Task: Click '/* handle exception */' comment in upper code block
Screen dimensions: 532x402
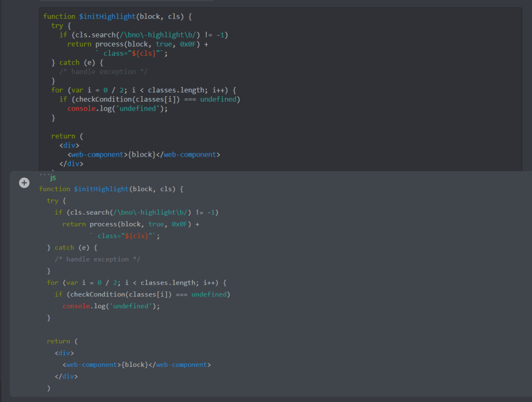Action: click(x=103, y=71)
